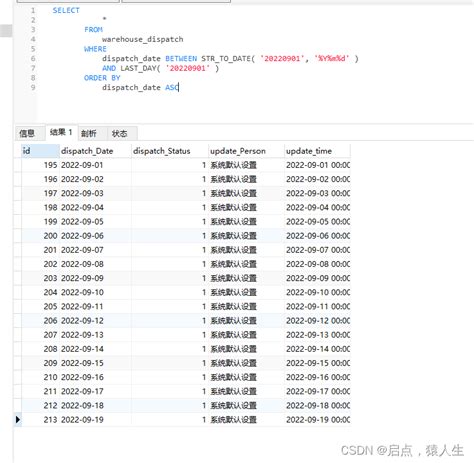Image resolution: width=474 pixels, height=463 pixels.
Task: Click the dispatch_Date cell 2022-09-11
Action: (x=95, y=306)
